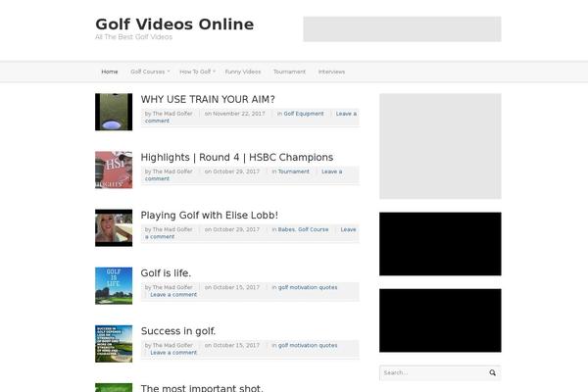The width and height of the screenshot is (588, 392).
Task: Click Leave a comment under Success in golf
Action: (x=173, y=353)
